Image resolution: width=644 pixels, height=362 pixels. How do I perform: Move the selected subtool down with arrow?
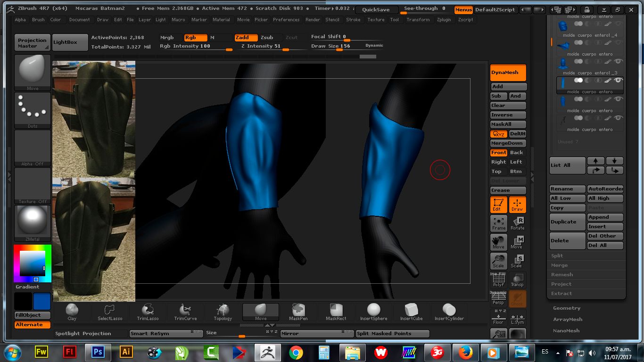[x=615, y=161]
